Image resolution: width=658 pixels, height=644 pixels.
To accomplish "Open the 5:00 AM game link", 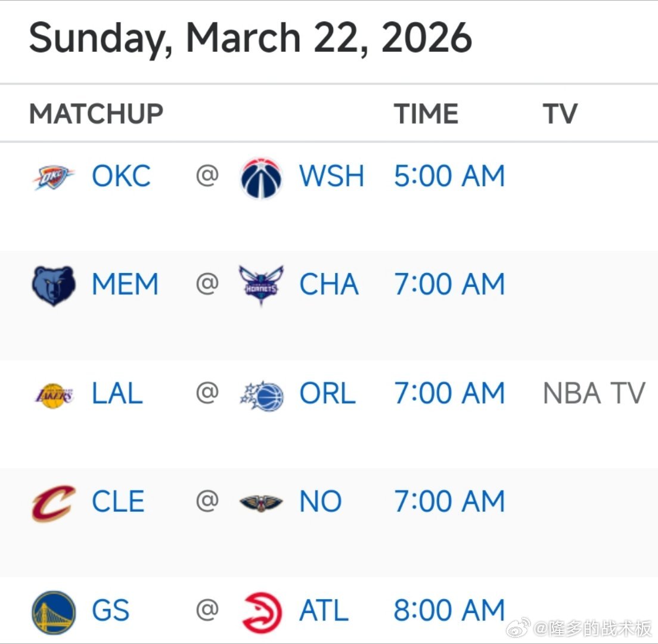I will coord(449,177).
